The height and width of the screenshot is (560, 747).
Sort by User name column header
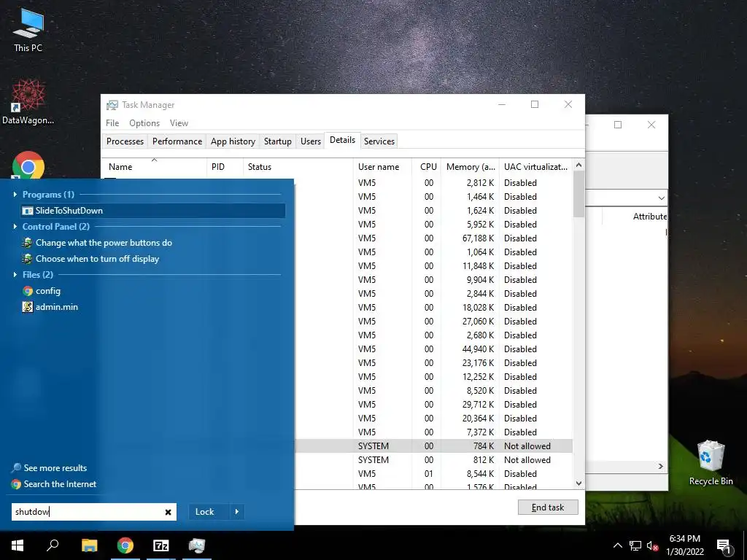(382, 167)
